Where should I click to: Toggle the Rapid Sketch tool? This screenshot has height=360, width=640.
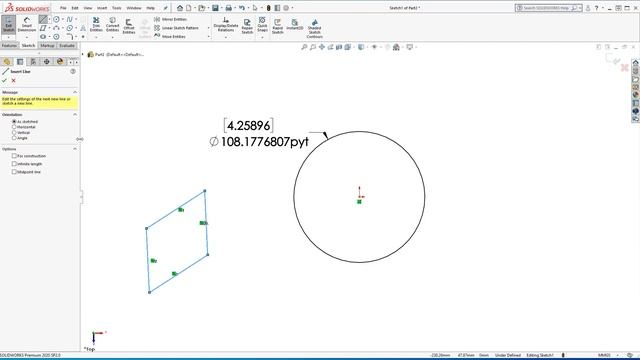[278, 27]
